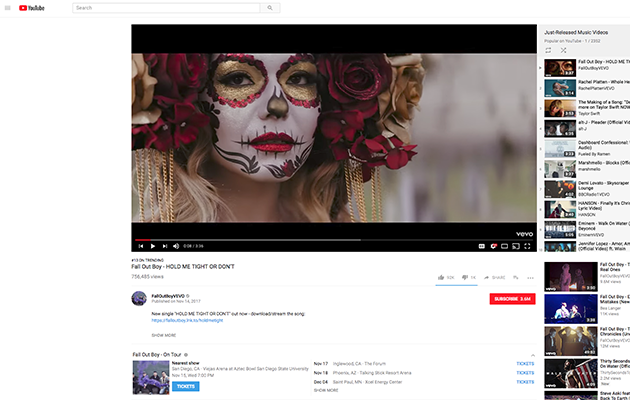630x400 pixels.
Task: Like the video with the thumbs up
Action: (440, 277)
